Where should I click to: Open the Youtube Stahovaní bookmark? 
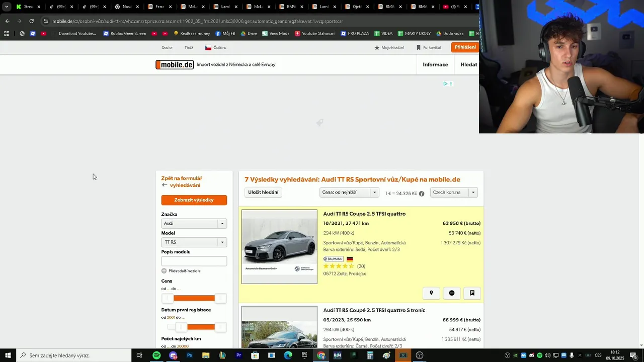click(315, 34)
